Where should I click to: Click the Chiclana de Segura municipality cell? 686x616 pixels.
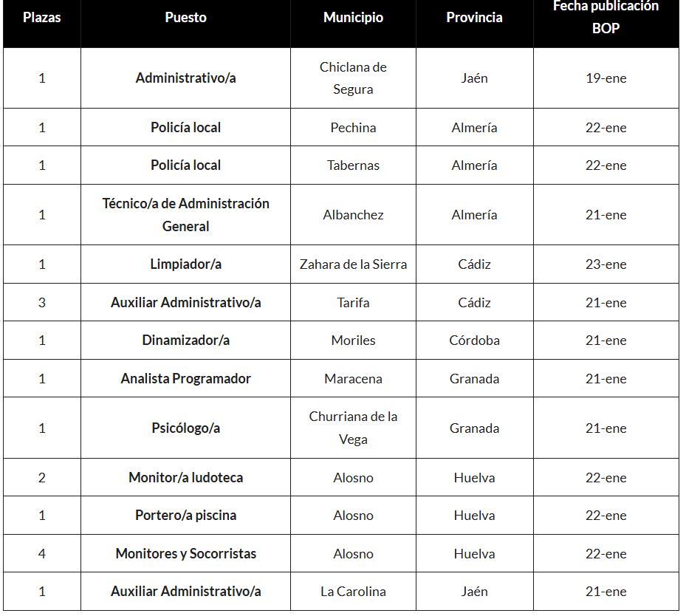pyautogui.click(x=353, y=78)
